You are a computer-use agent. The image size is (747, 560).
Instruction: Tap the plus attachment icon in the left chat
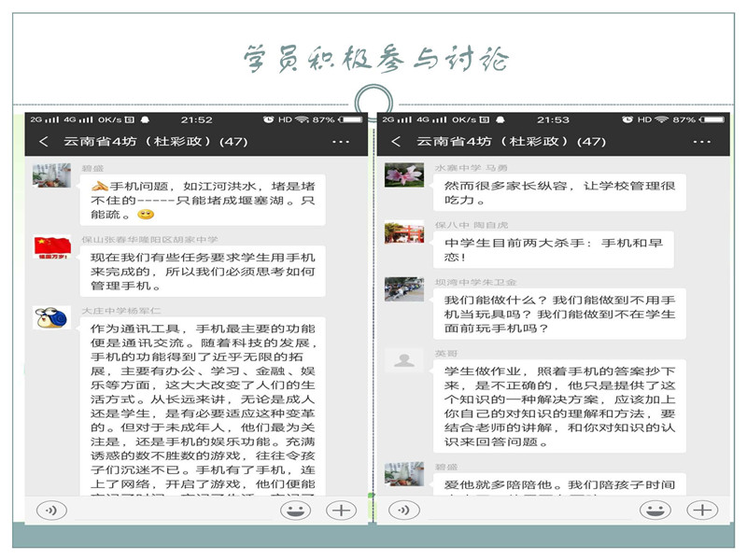[342, 510]
